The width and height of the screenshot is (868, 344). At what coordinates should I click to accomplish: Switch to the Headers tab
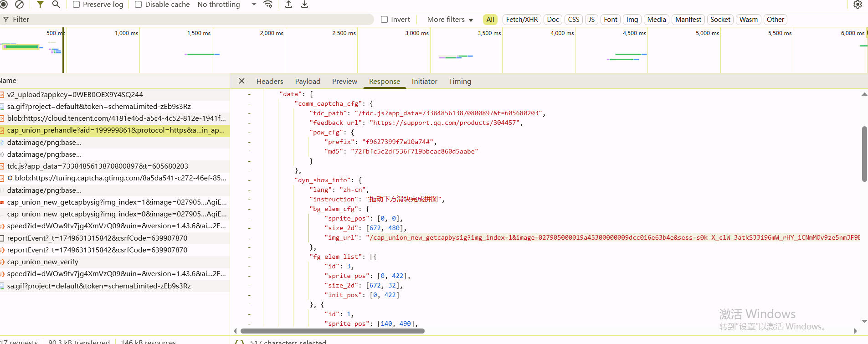click(269, 81)
